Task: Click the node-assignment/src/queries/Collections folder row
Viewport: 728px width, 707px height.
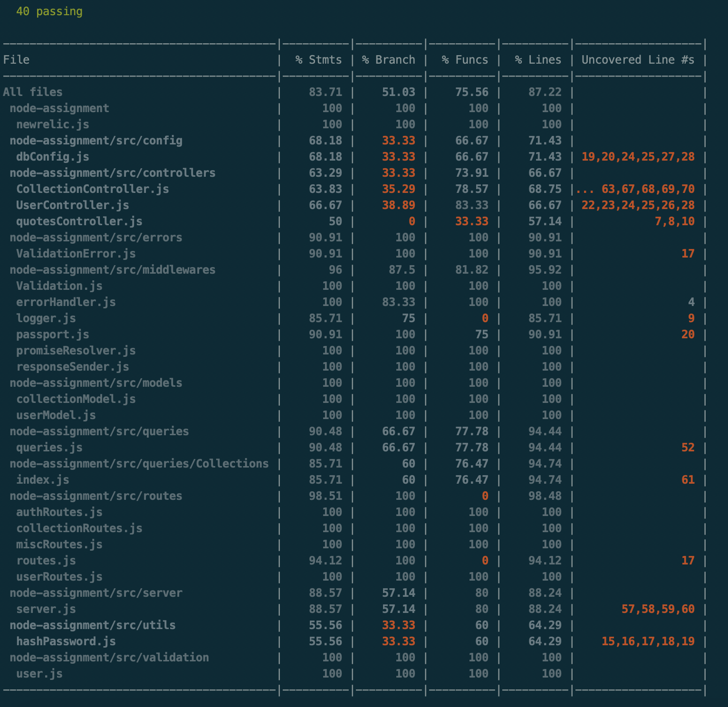Action: [x=139, y=464]
